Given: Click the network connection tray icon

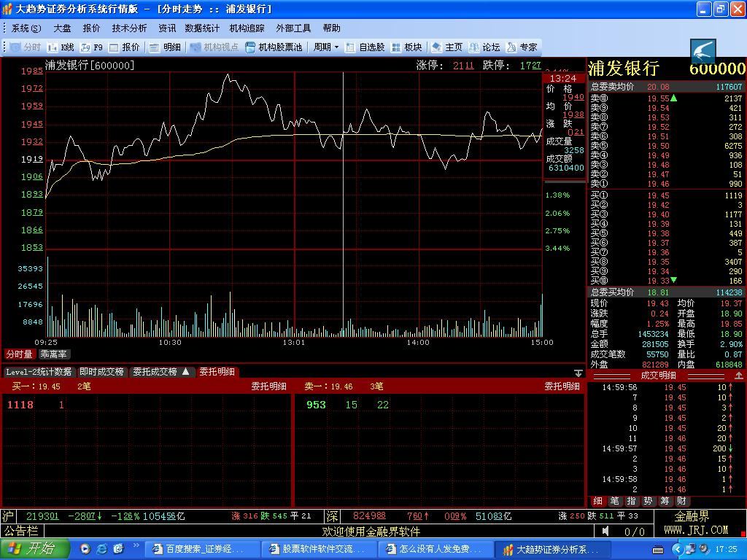Looking at the screenshot, I should pos(692,550).
